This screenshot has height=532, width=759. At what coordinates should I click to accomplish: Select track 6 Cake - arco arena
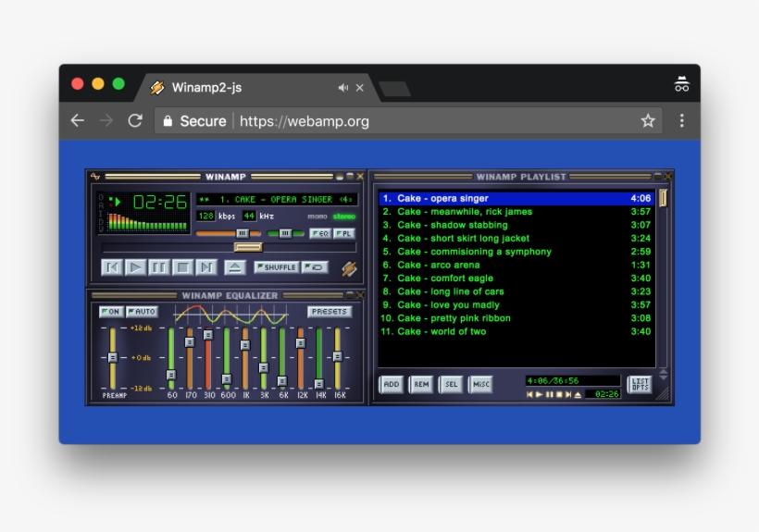pos(516,265)
